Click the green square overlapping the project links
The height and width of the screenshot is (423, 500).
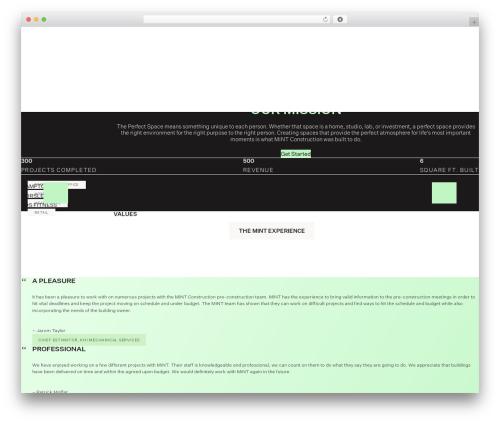click(56, 193)
